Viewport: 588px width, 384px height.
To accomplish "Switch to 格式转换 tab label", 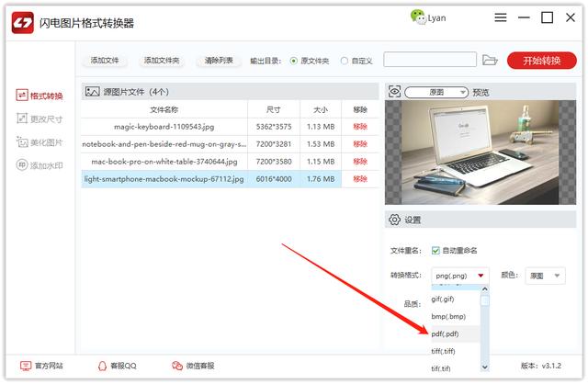I will (47, 96).
